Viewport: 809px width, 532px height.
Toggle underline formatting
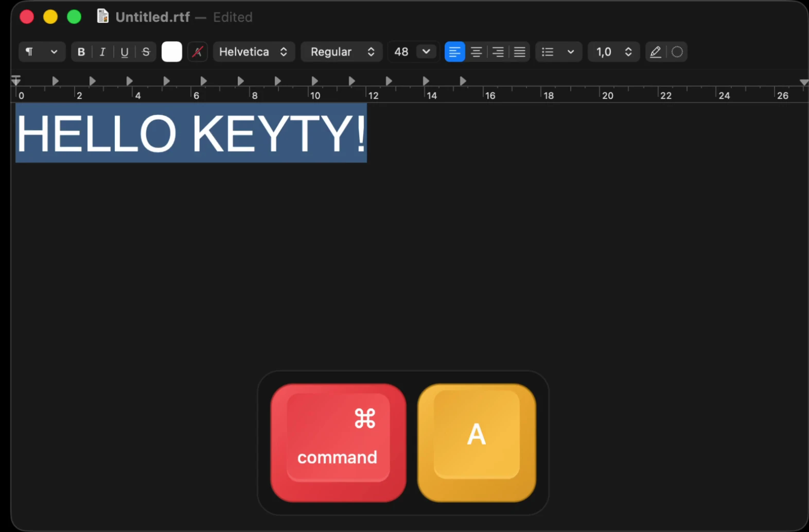(x=124, y=52)
